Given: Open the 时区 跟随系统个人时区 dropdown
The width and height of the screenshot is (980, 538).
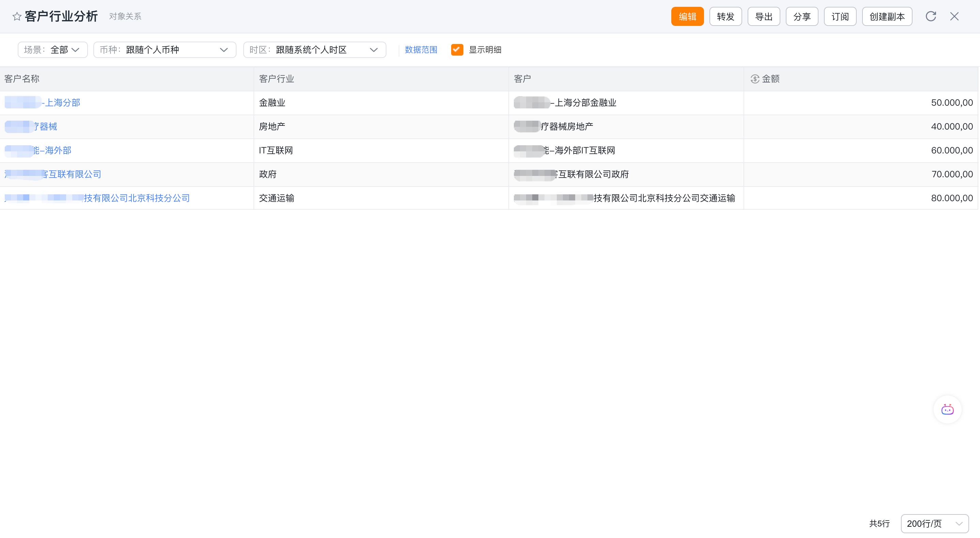Looking at the screenshot, I should [x=315, y=50].
